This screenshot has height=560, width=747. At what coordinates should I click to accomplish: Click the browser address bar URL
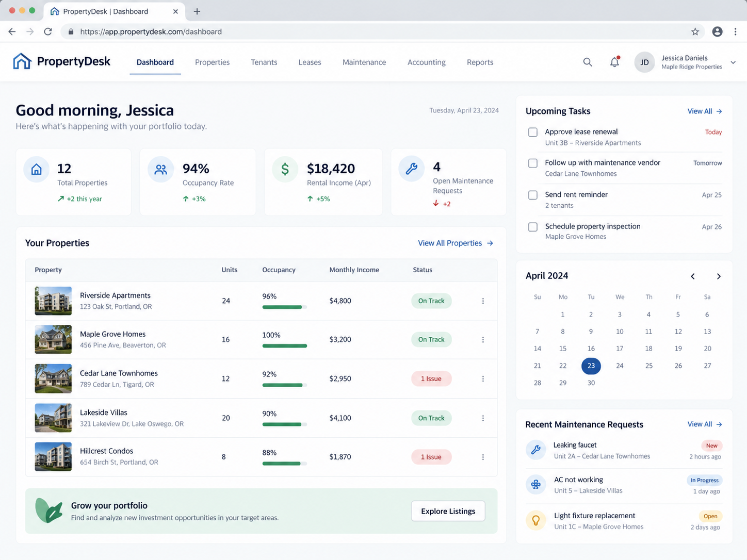coord(151,31)
